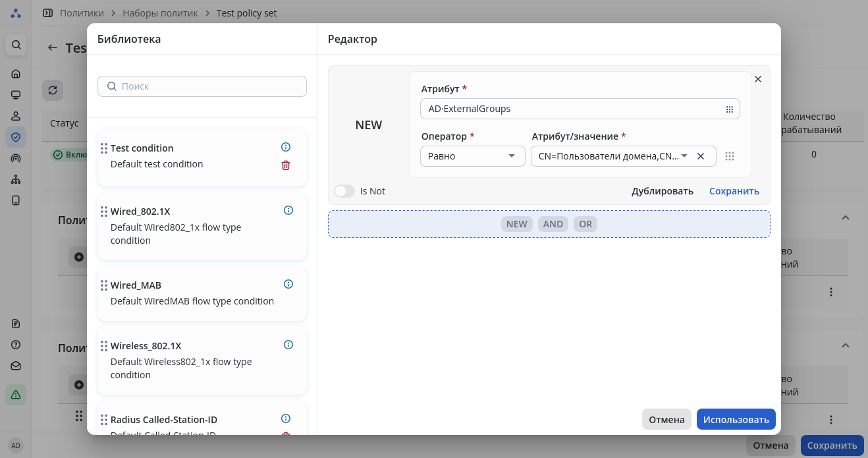Delete the Test condition library item
868x458 pixels.
click(286, 165)
